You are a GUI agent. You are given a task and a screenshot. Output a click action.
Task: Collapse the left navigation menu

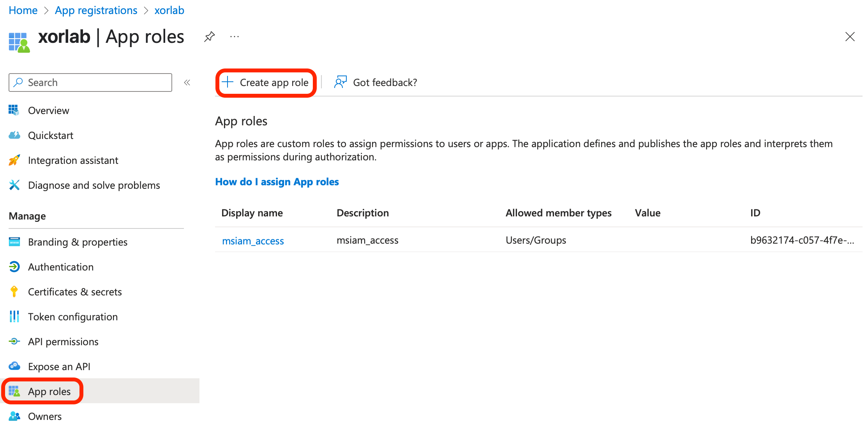coord(187,83)
